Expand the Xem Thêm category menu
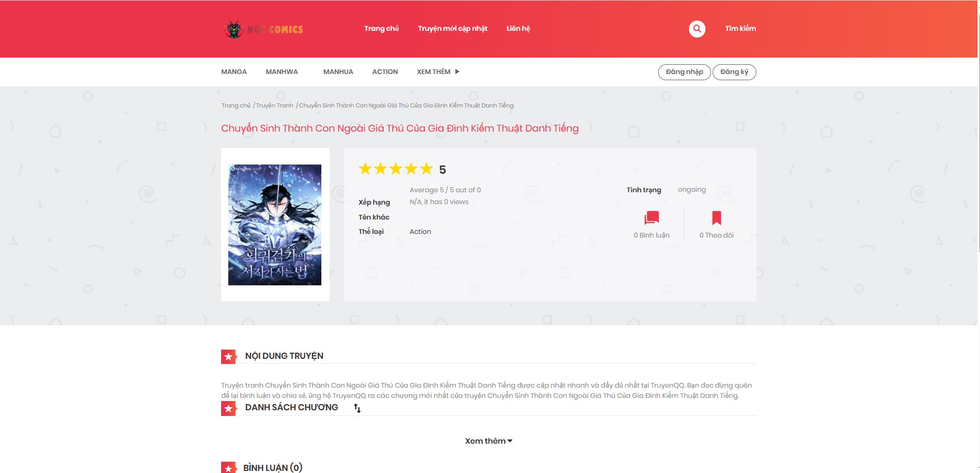 (x=438, y=72)
